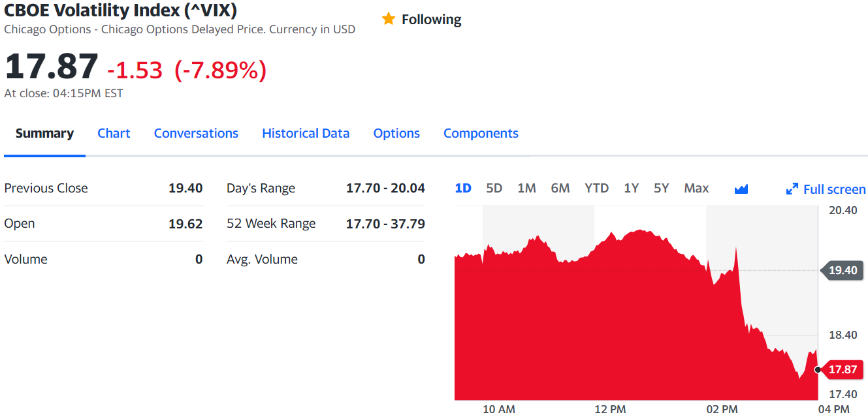Viewport: 868px width, 417px height.
Task: Switch to the Chart tab
Action: pyautogui.click(x=114, y=133)
